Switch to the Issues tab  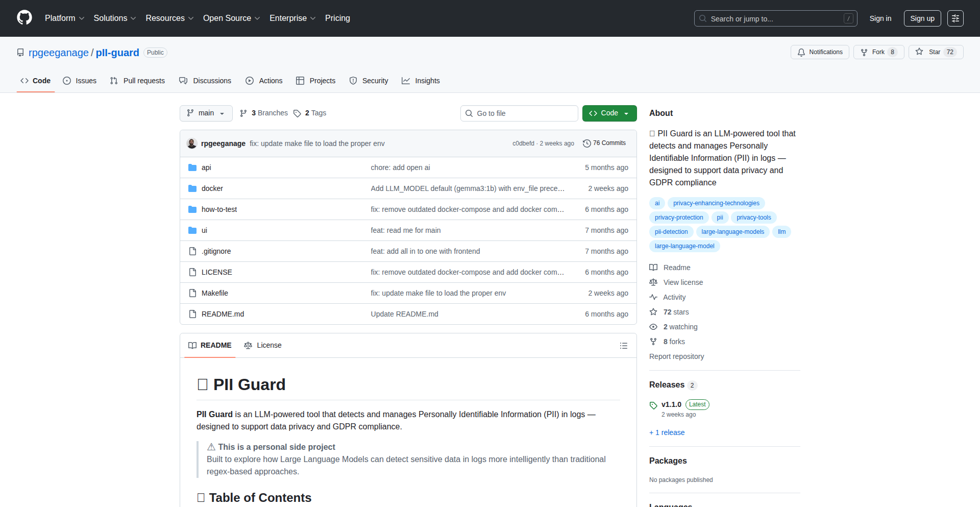[80, 81]
